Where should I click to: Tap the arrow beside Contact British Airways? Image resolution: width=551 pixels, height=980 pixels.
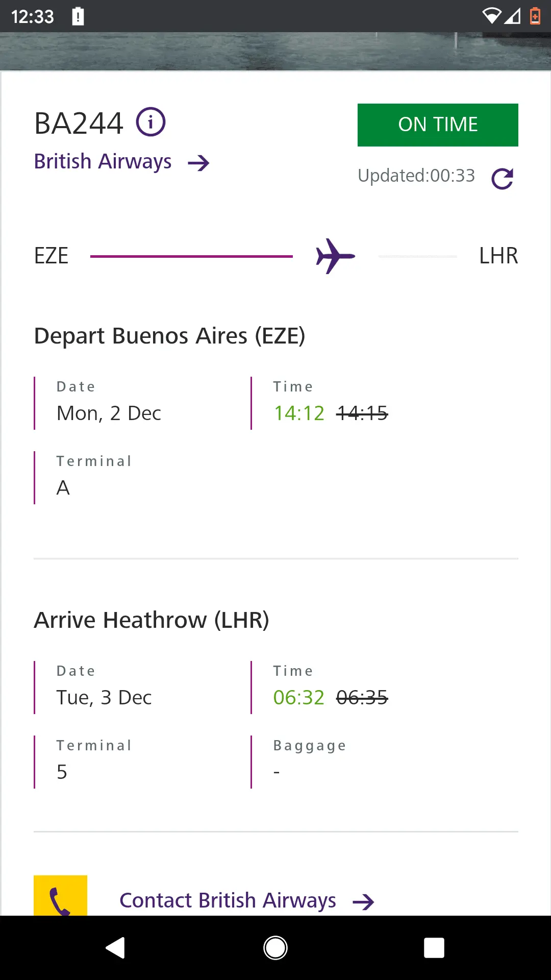click(x=363, y=902)
